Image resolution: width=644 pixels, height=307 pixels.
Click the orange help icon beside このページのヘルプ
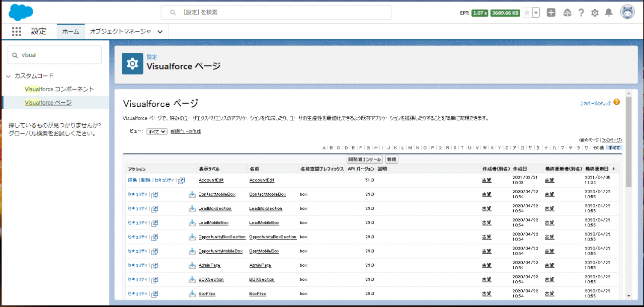[616, 102]
